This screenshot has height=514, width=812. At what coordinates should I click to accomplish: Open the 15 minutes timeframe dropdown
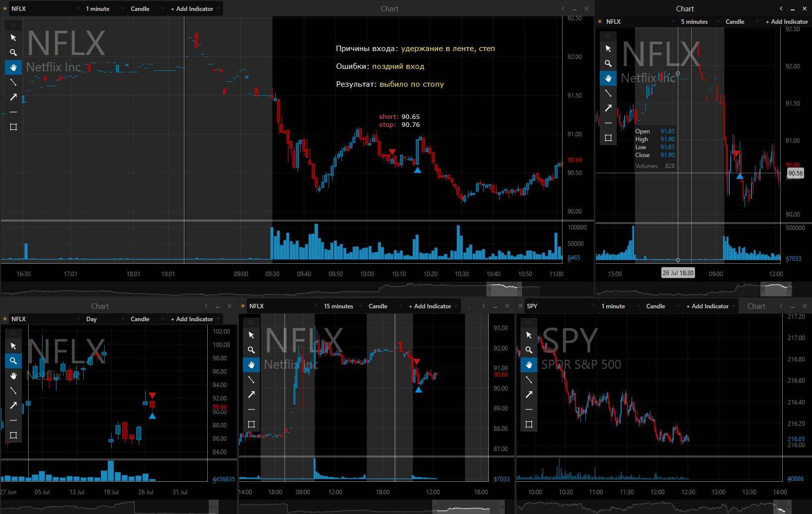click(343, 306)
